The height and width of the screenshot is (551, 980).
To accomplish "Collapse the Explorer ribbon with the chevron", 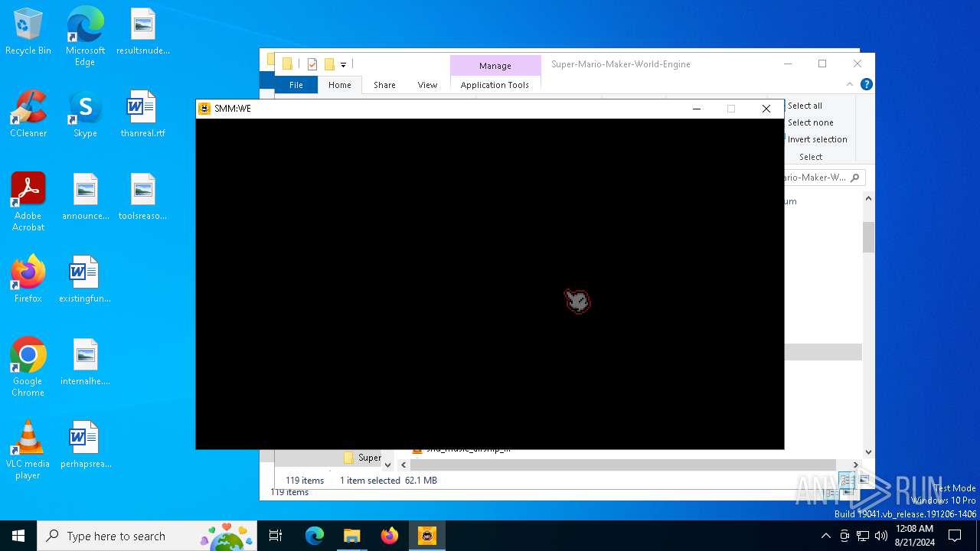I will 849,84.
